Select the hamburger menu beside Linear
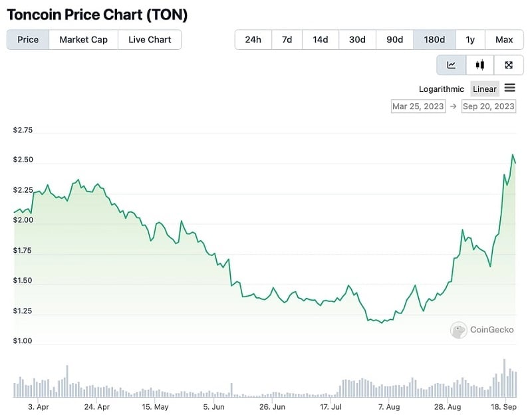 (509, 88)
